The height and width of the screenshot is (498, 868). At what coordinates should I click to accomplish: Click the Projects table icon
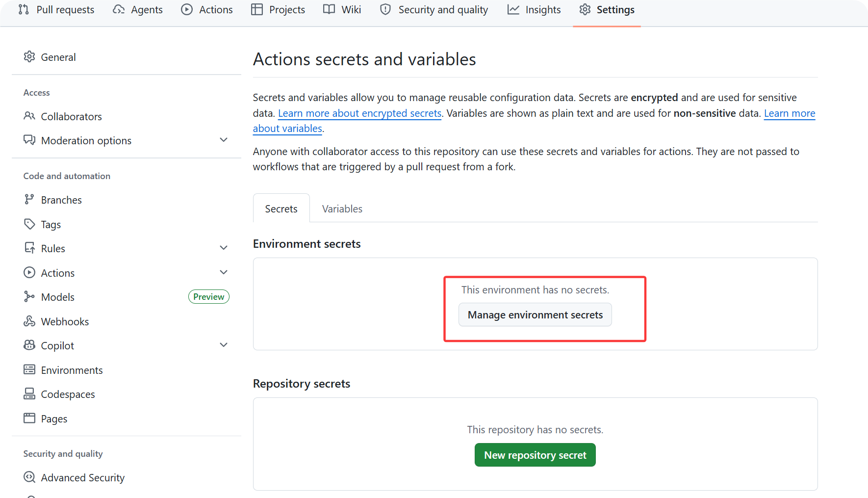pos(257,9)
